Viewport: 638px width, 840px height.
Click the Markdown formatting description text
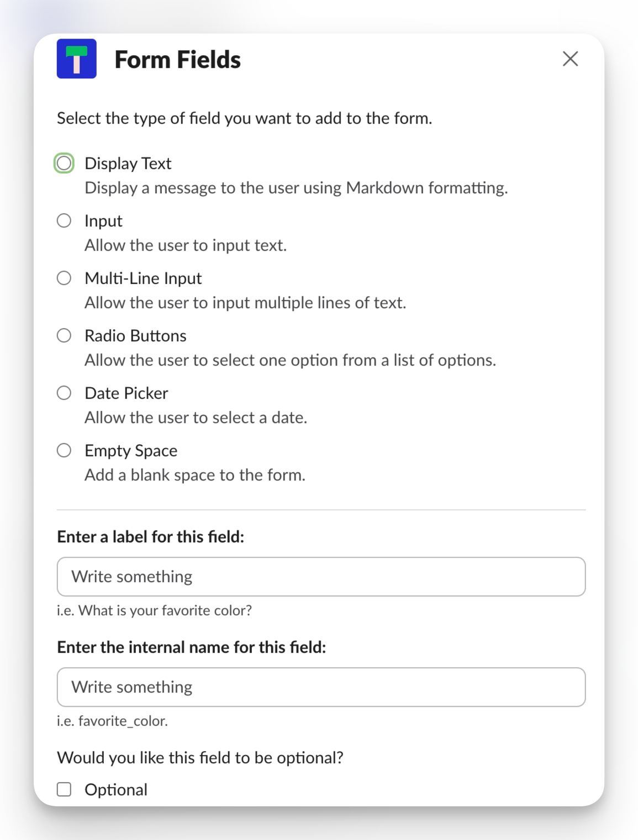296,188
